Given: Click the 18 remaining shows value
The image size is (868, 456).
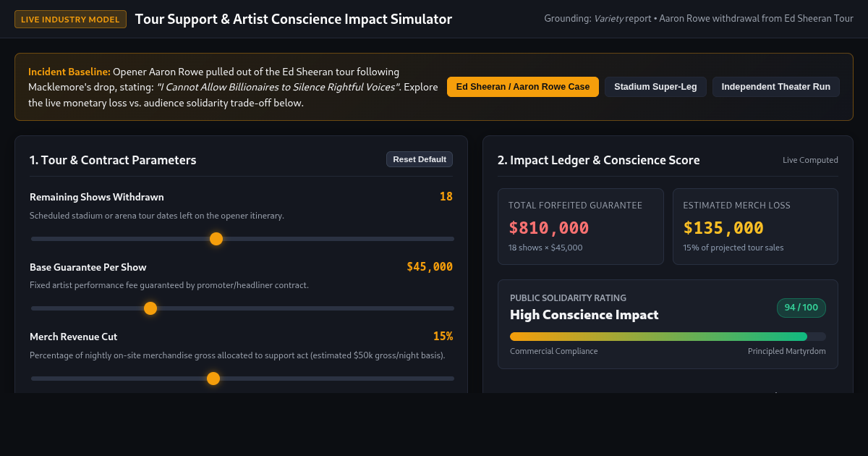Looking at the screenshot, I should [x=446, y=197].
